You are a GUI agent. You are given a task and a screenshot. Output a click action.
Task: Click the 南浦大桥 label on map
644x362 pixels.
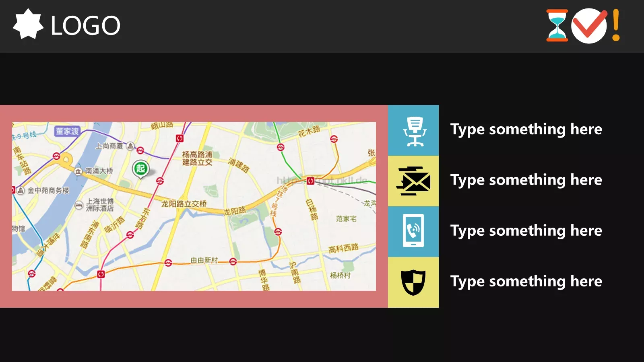coord(99,171)
